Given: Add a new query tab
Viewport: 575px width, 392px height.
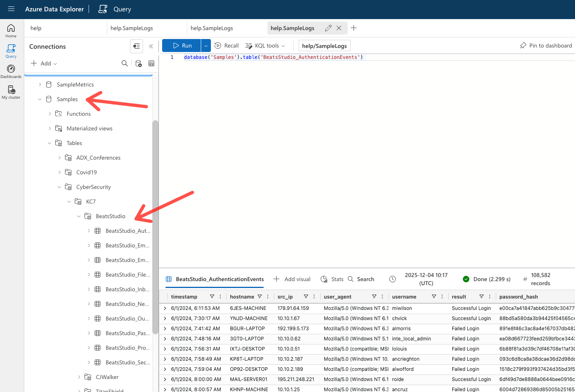Looking at the screenshot, I should click(354, 28).
